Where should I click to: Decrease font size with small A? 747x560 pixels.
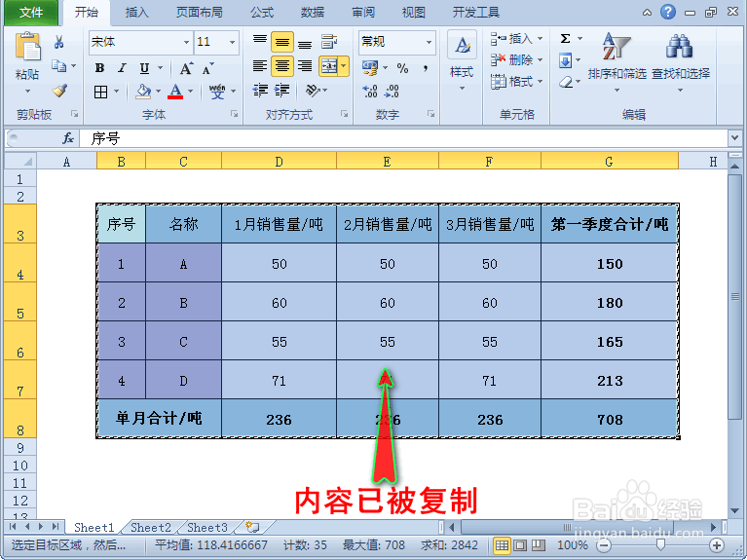pos(208,68)
